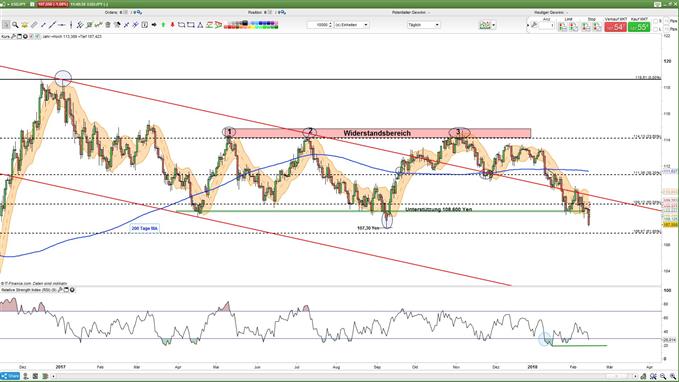The image size is (679, 382).
Task: Select the rectangle drawing tool
Action: coord(191,25)
